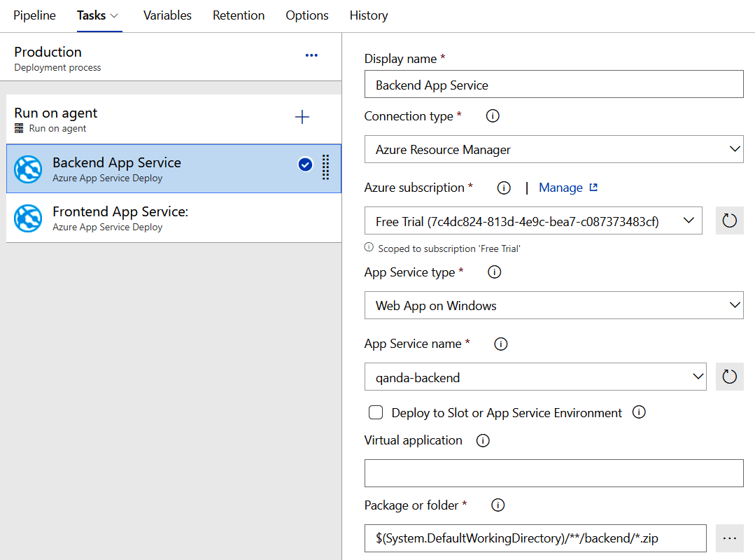Viewport: 755px width, 560px height.
Task: Expand the Azure subscription dropdown
Action: (x=533, y=221)
